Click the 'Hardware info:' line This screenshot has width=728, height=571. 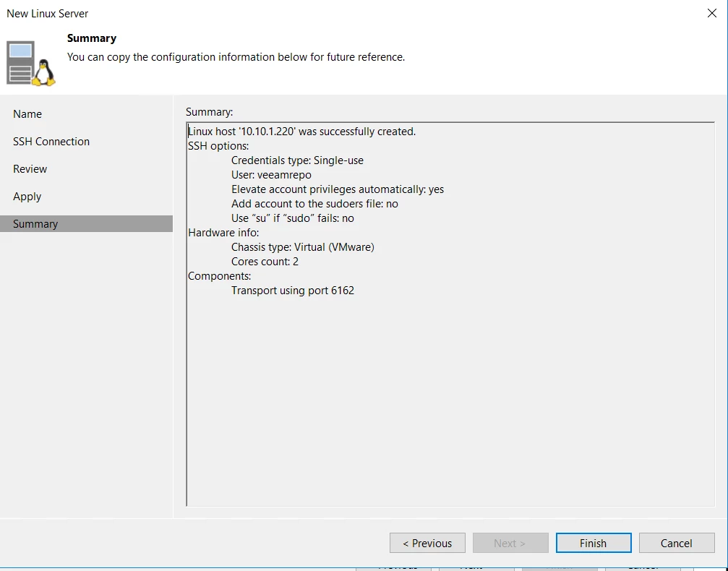[223, 232]
